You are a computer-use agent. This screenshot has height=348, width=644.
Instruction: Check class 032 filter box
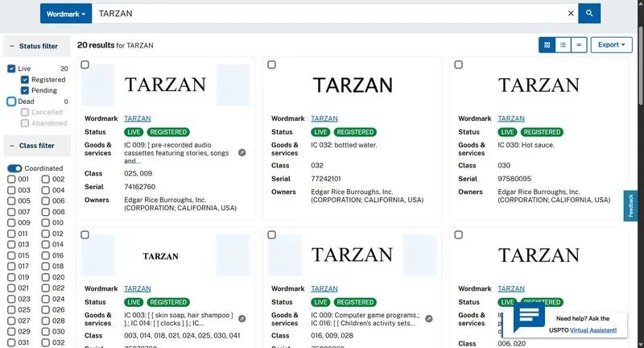[x=46, y=342]
